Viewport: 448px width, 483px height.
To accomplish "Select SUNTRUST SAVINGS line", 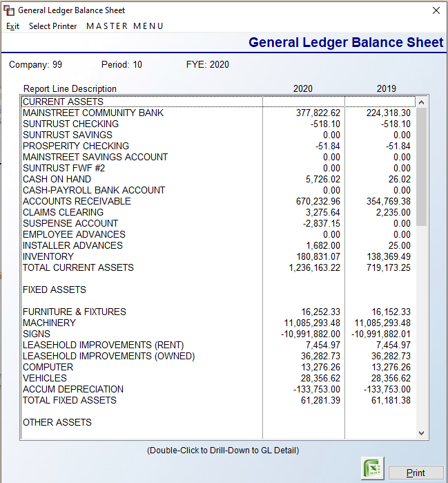I will [x=218, y=135].
